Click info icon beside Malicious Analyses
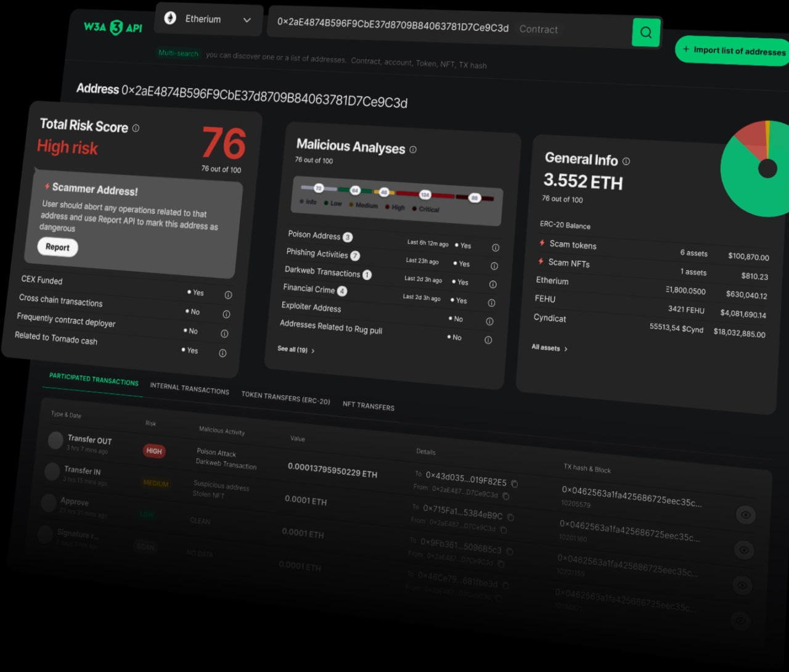 [x=413, y=149]
